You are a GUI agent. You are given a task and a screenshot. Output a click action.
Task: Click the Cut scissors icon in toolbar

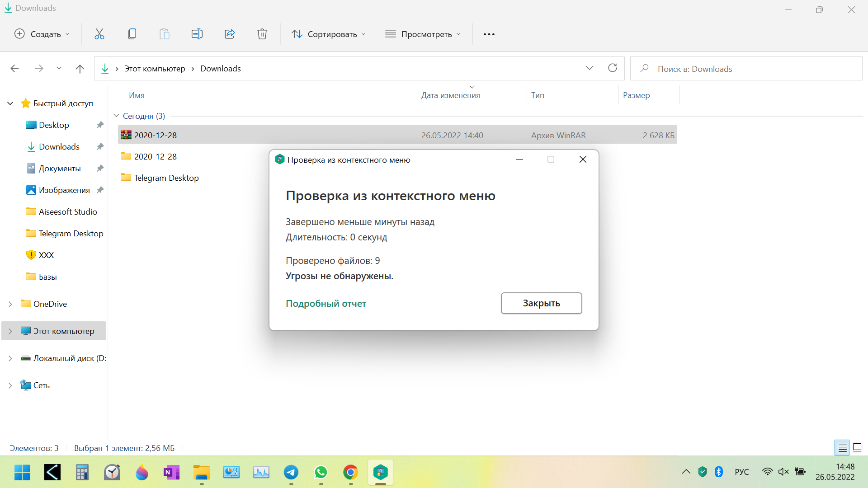99,34
